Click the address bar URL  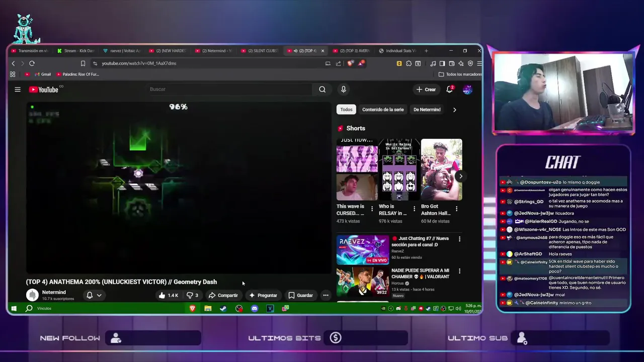click(x=139, y=63)
